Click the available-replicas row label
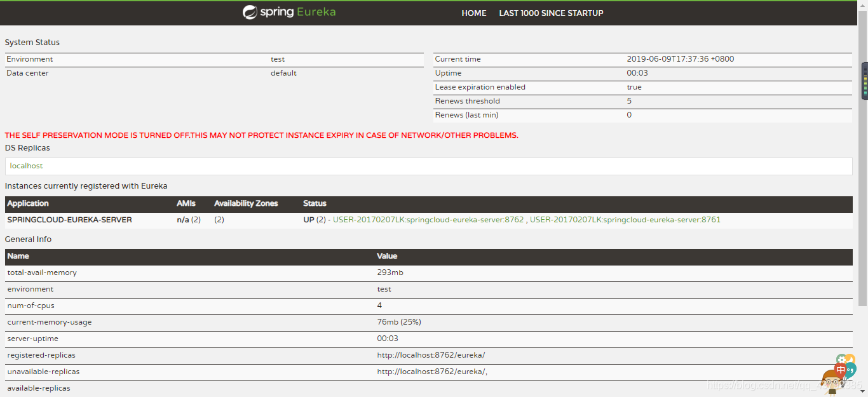Viewport: 868px width, 397px height. 39,388
